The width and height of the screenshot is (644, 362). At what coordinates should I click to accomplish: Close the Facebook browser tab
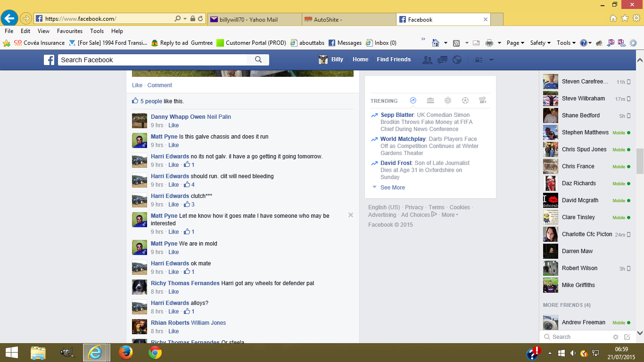[x=486, y=19]
